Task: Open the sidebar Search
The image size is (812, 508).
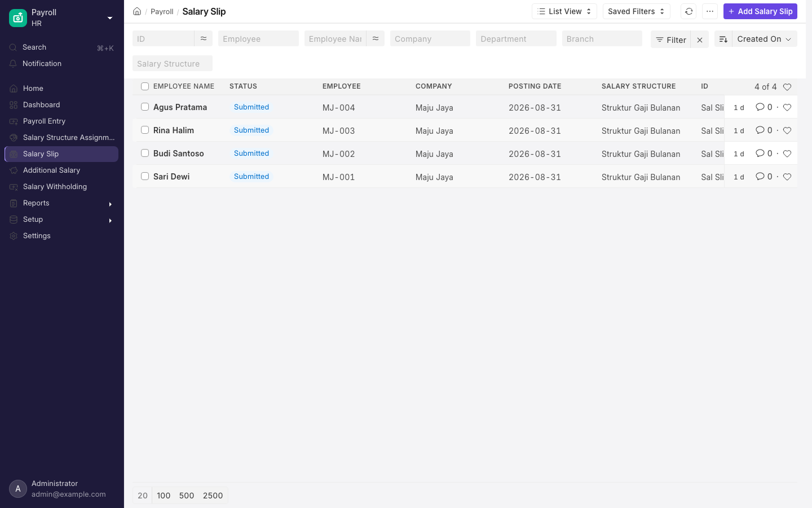Action: (62, 47)
